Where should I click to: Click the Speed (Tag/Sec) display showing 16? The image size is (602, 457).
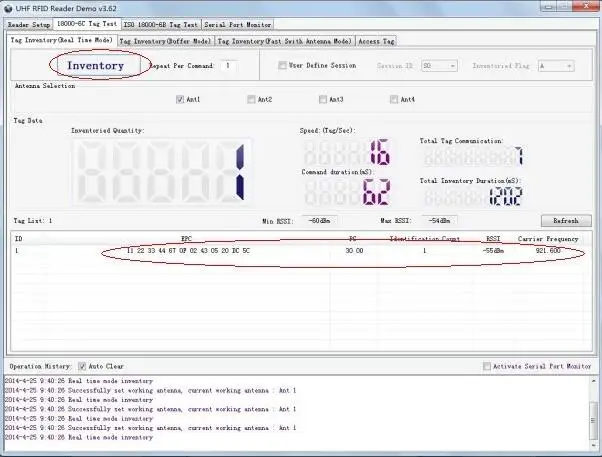347,152
